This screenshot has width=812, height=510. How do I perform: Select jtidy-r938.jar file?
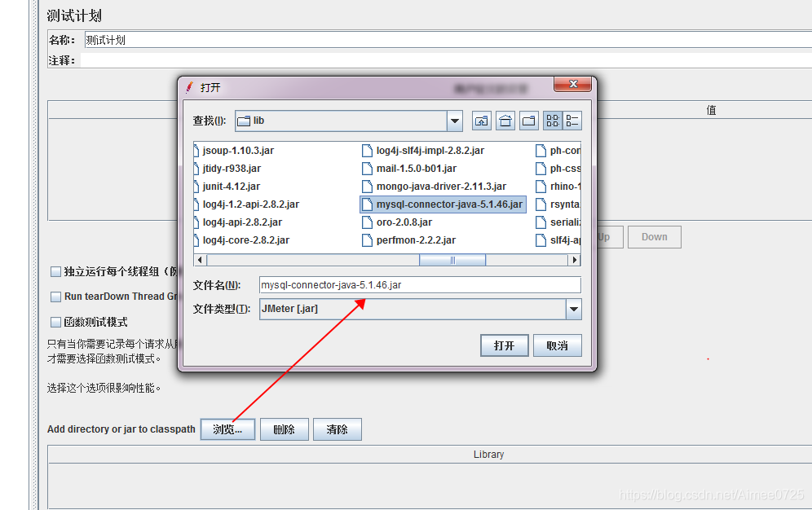[x=232, y=169]
